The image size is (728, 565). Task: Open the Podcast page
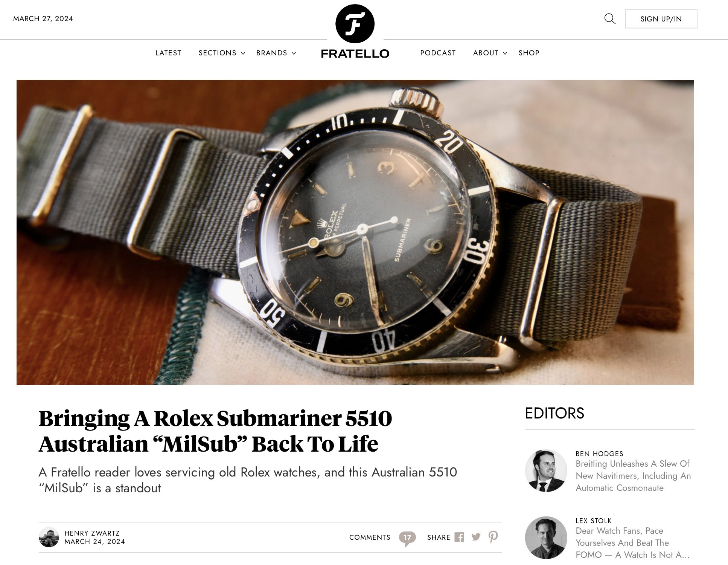438,53
